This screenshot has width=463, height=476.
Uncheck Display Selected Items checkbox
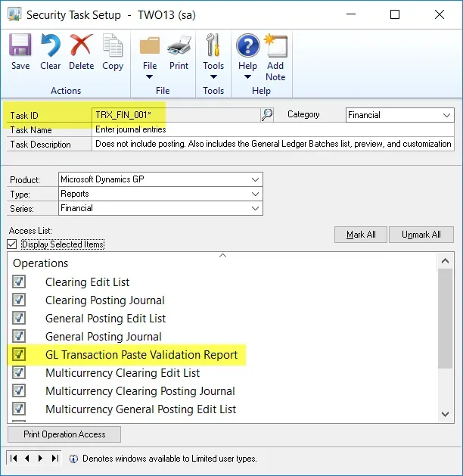click(12, 244)
